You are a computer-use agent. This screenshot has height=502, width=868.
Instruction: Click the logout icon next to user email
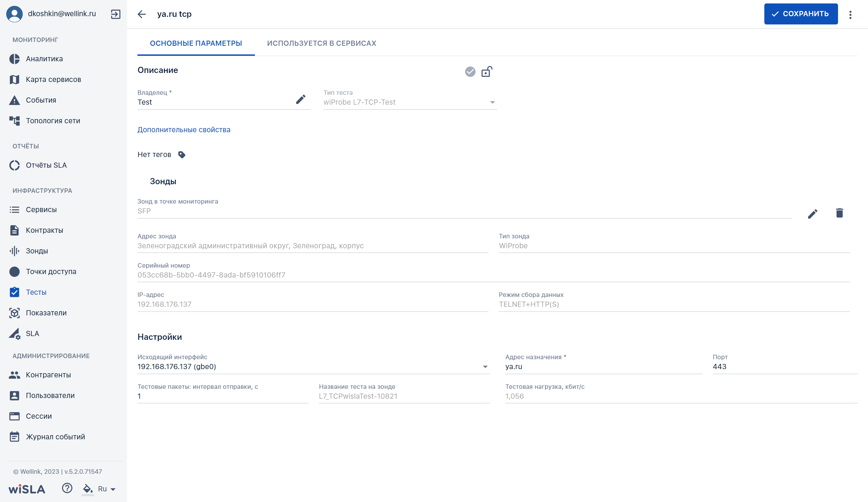point(115,14)
